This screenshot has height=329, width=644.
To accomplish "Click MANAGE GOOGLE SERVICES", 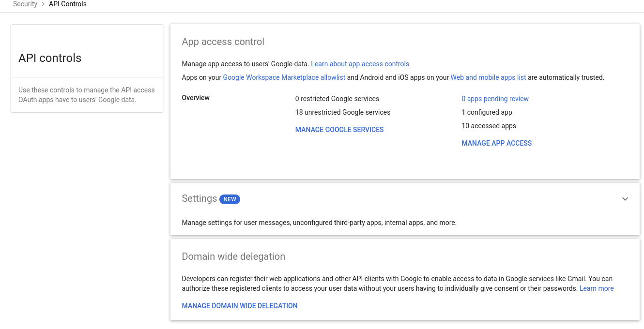I will point(339,130).
